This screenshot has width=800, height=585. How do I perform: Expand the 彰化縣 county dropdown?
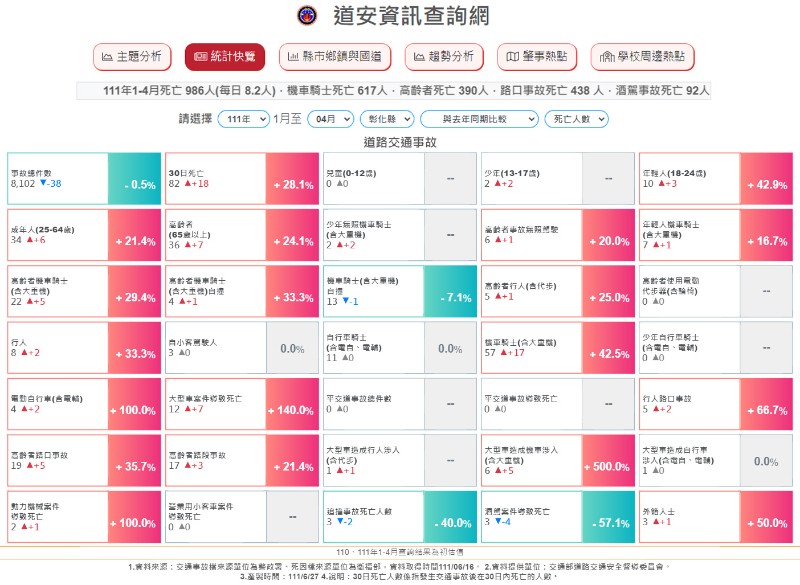(386, 119)
